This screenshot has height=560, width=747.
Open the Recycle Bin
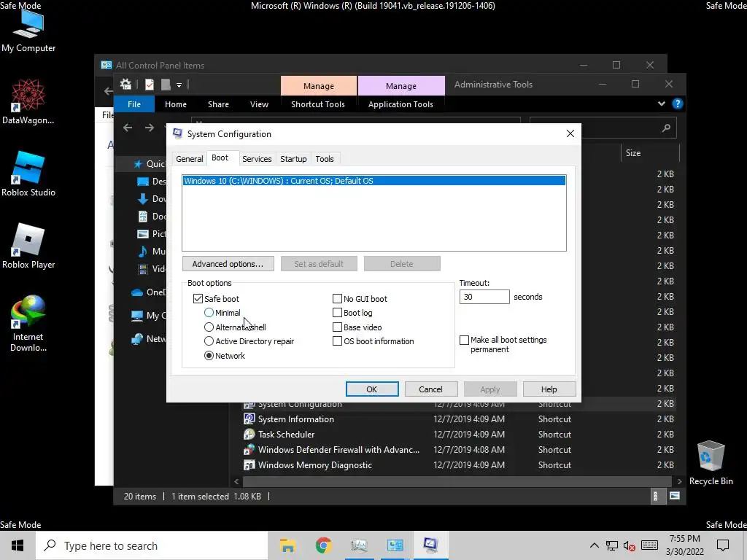coord(711,462)
